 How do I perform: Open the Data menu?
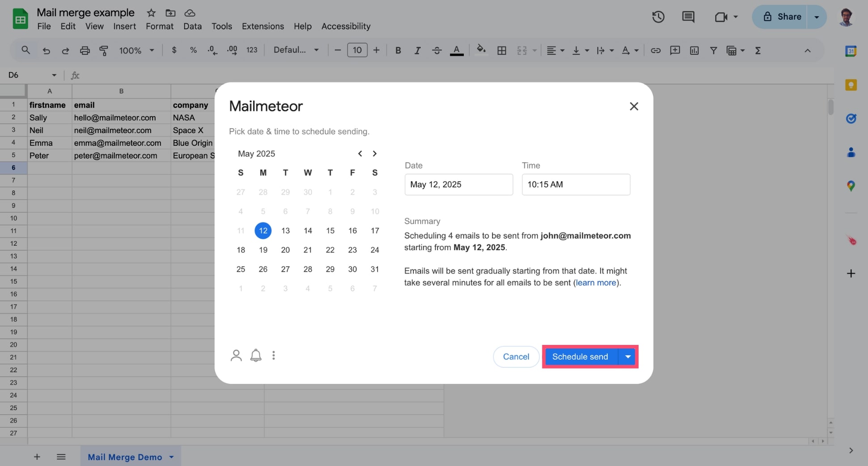coord(192,26)
